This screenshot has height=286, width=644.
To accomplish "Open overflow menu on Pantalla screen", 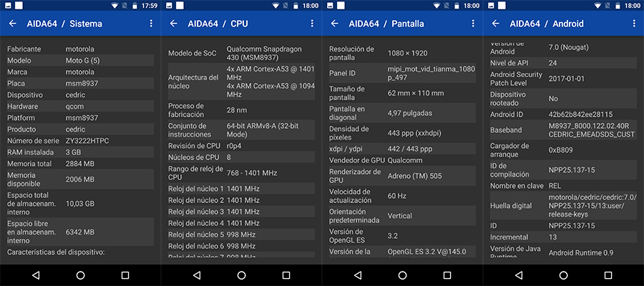I will pos(473,24).
